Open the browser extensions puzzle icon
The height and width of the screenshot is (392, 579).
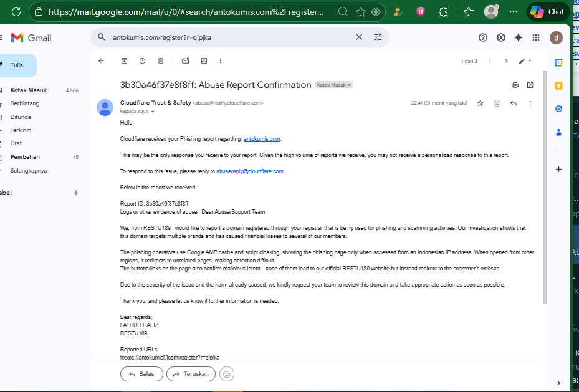point(443,12)
